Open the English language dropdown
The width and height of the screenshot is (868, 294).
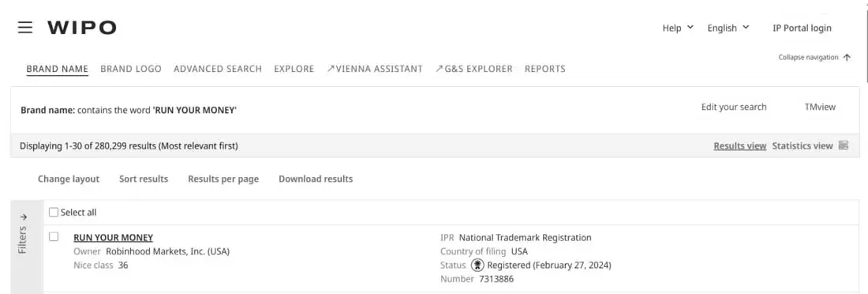728,28
